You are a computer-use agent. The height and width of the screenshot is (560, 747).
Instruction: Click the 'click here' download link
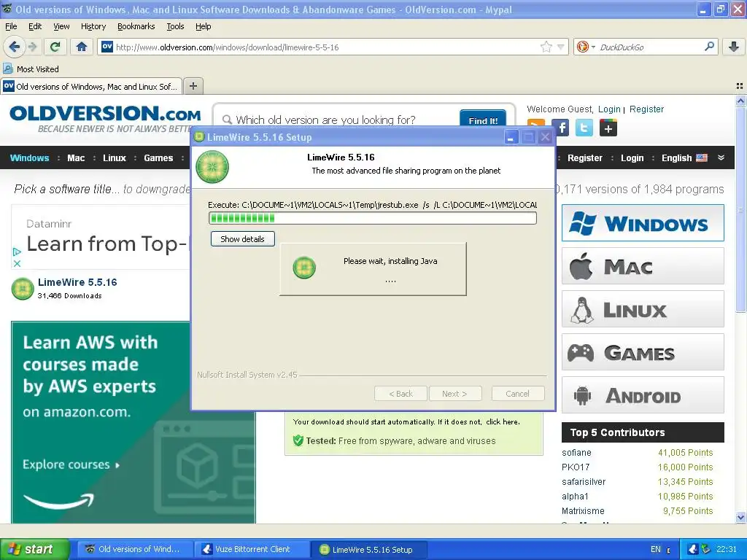tap(503, 421)
